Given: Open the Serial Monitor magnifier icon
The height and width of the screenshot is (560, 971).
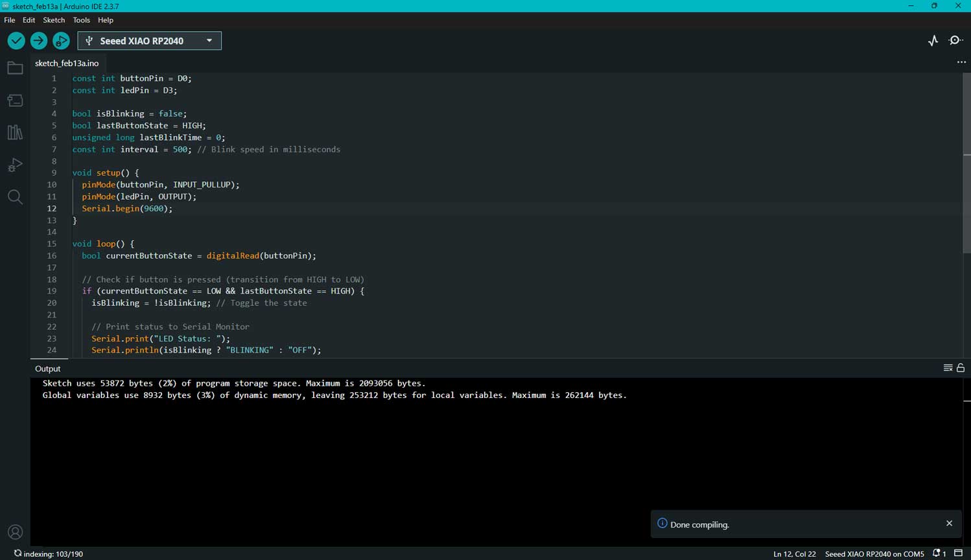Looking at the screenshot, I should tap(955, 41).
